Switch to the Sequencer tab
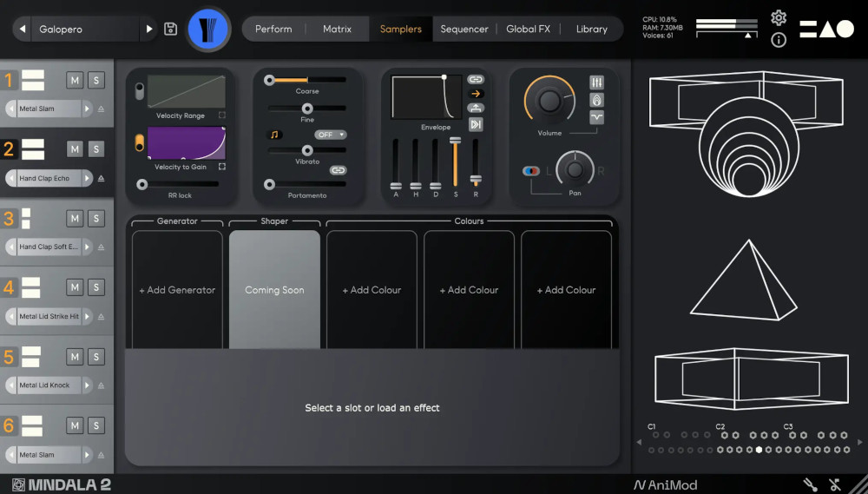The width and height of the screenshot is (868, 494). [464, 29]
